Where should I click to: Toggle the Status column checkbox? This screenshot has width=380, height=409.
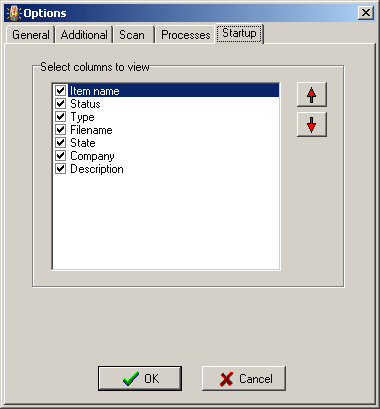60,104
